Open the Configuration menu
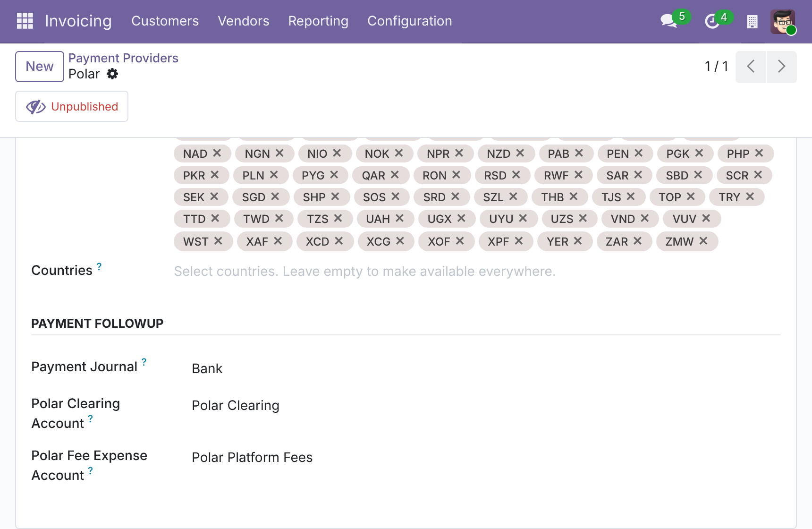The height and width of the screenshot is (529, 812). 410,21
